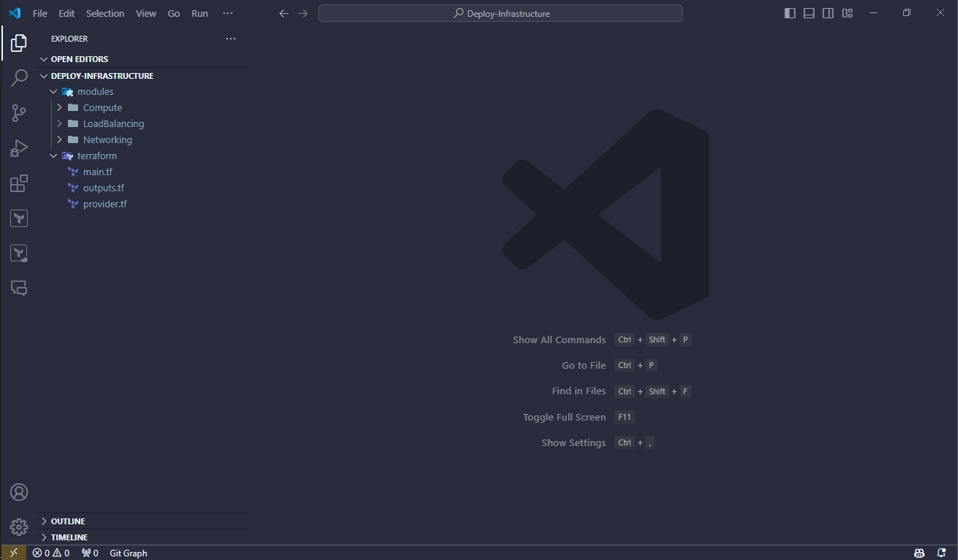This screenshot has height=560, width=958.
Task: Open the View menu
Action: 146,13
